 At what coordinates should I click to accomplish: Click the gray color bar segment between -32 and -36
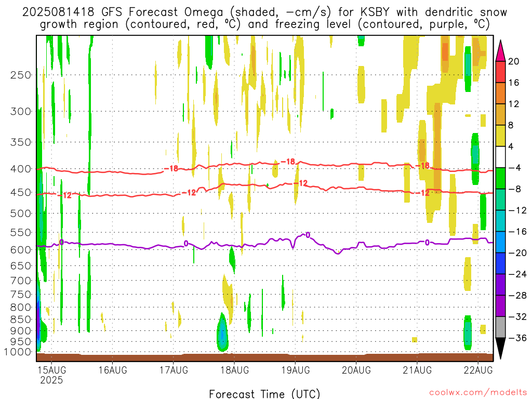click(500, 327)
